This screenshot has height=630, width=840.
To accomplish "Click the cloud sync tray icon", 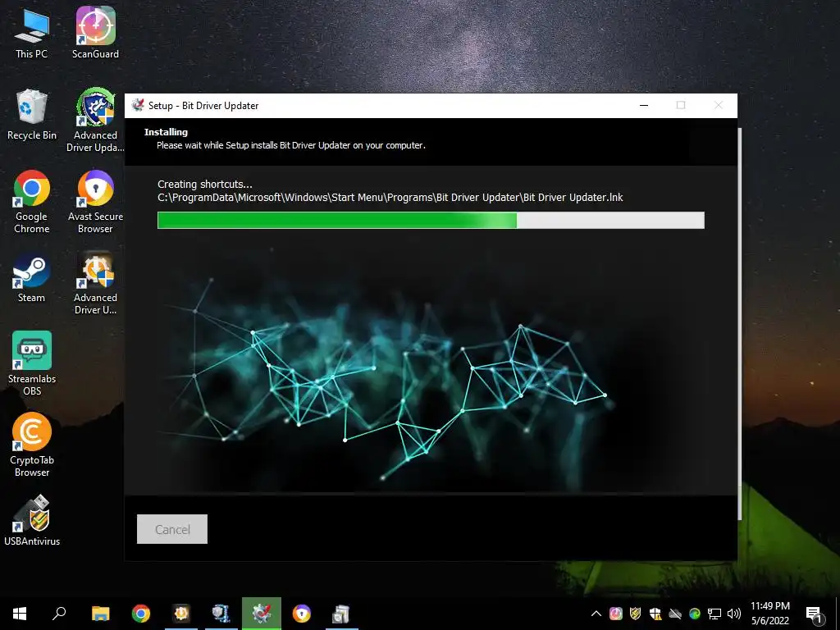I will (x=675, y=614).
